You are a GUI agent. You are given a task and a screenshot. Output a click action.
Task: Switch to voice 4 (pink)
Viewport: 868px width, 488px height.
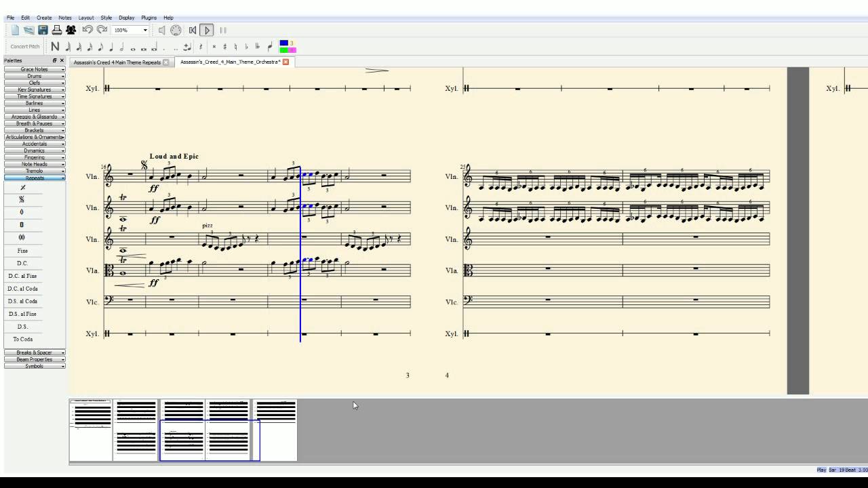292,49
